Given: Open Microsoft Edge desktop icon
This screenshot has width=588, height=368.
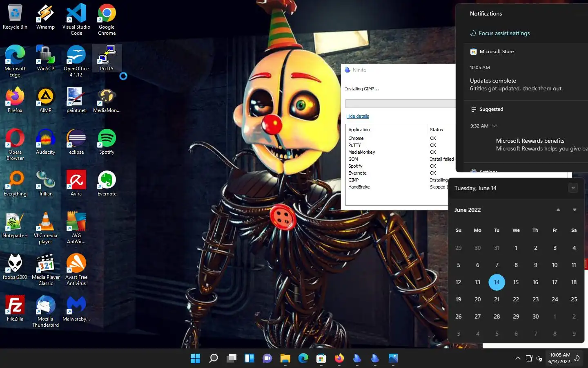Looking at the screenshot, I should coord(15,61).
